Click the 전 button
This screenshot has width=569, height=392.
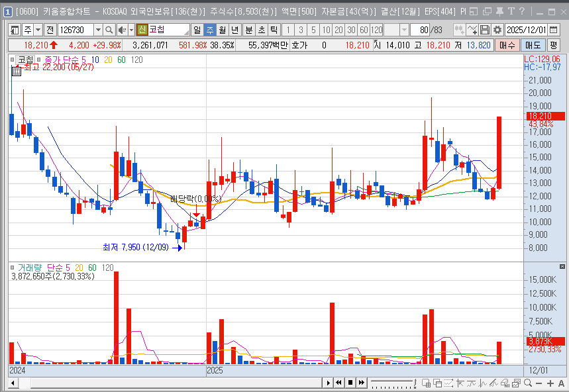click(x=50, y=30)
